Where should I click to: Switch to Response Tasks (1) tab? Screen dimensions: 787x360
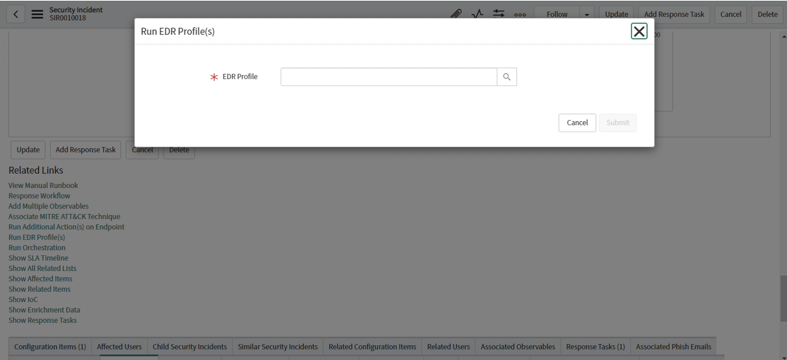[x=595, y=346]
